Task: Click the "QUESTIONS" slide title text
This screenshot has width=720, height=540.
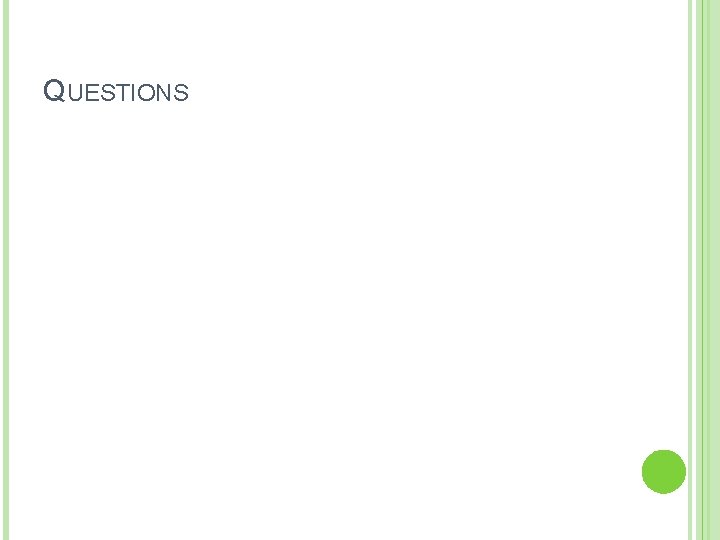Action: click(116, 93)
